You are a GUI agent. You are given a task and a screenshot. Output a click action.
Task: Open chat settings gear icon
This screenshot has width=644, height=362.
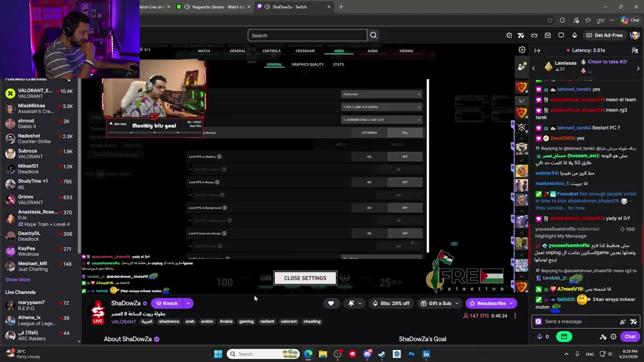[x=613, y=337]
